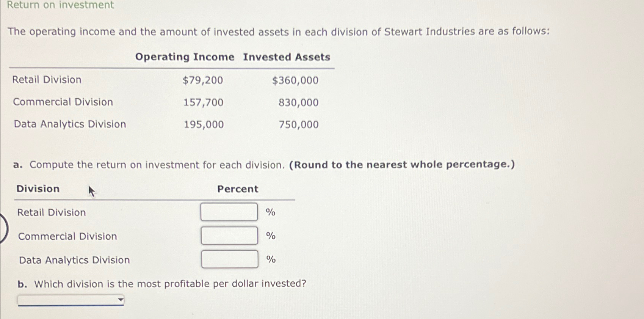The width and height of the screenshot is (644, 319).
Task: Open the dropdown for most profitable division
Action: (70, 299)
